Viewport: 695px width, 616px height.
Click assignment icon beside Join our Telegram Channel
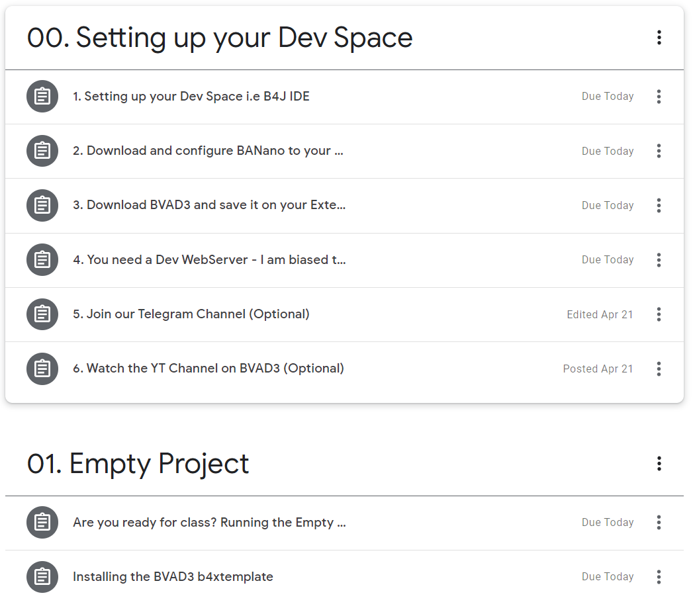[x=42, y=314]
